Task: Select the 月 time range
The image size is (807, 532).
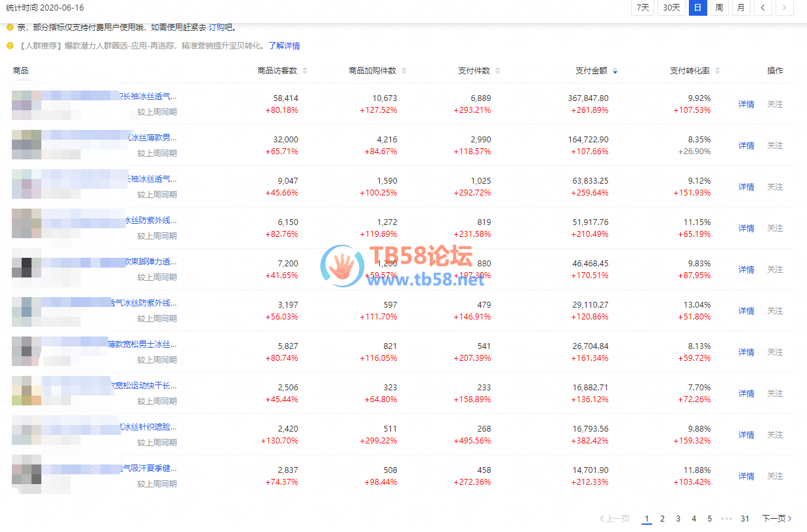Action: tap(741, 8)
